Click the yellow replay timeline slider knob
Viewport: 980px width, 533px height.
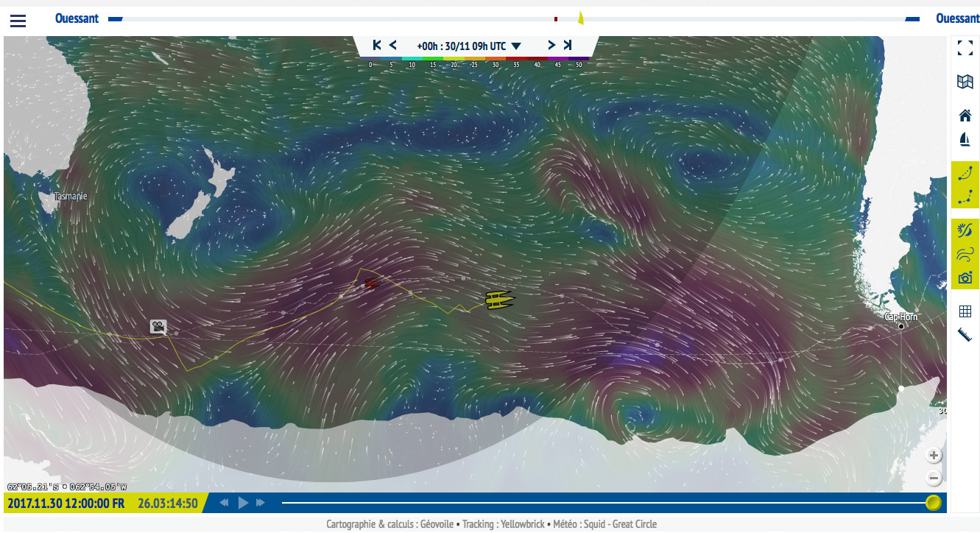(933, 503)
